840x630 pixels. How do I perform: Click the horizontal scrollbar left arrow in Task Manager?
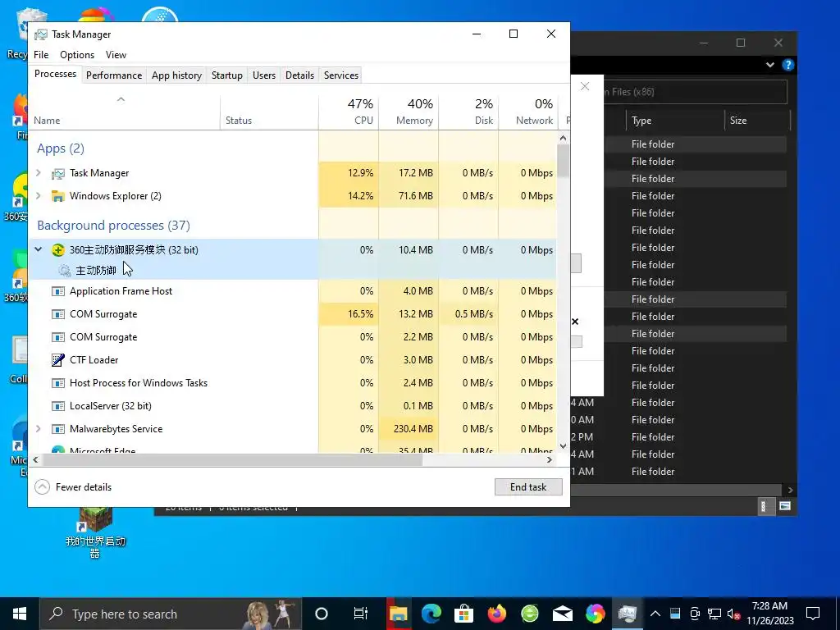pyautogui.click(x=35, y=459)
